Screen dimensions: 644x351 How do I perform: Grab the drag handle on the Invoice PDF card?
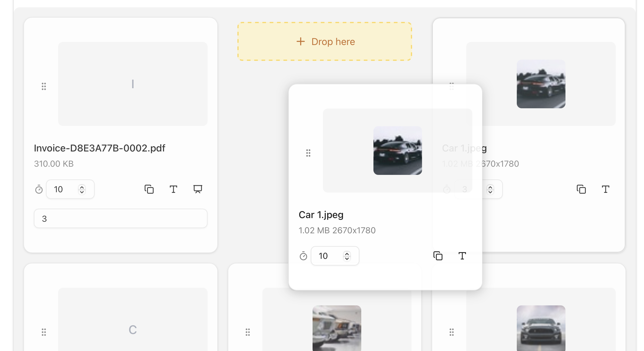point(44,86)
